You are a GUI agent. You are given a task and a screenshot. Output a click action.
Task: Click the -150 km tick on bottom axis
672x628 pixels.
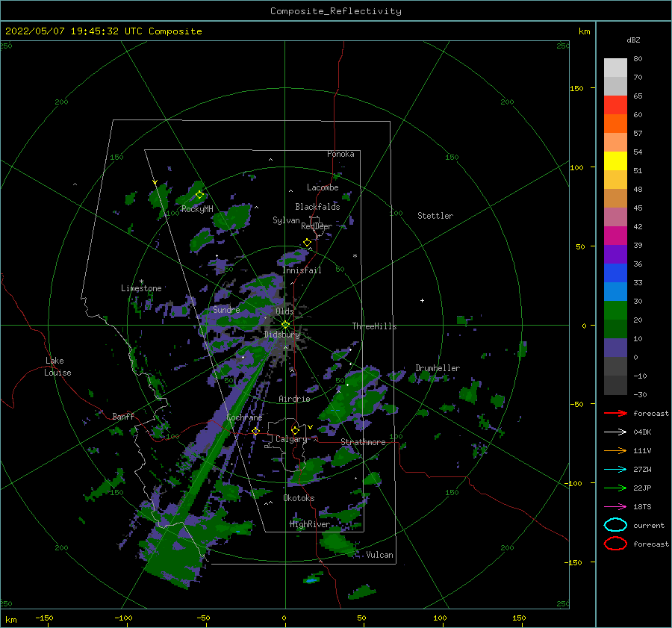point(44,618)
